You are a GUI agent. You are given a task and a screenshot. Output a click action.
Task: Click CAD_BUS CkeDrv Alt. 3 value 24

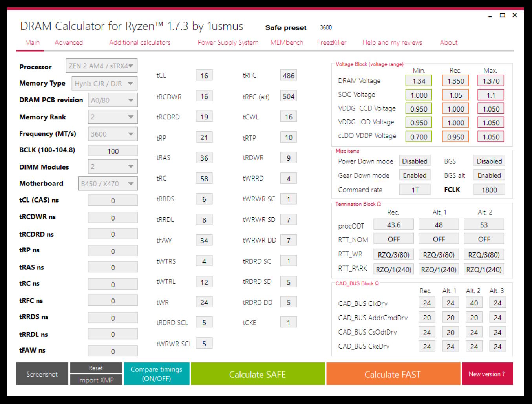tap(497, 346)
